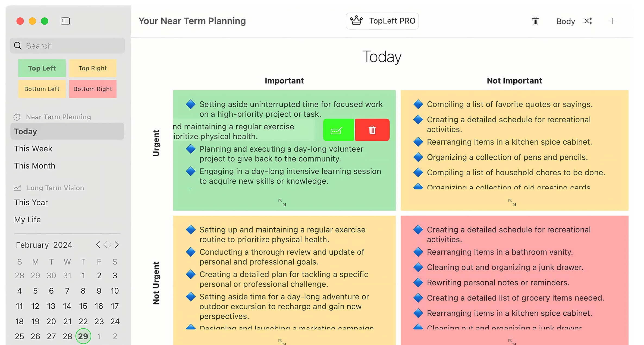
Task: Select the Top Left green swatch
Action: coord(42,68)
